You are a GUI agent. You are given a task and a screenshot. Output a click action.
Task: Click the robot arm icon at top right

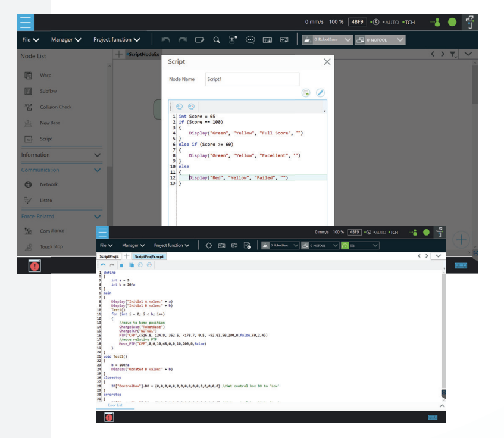pyautogui.click(x=469, y=22)
